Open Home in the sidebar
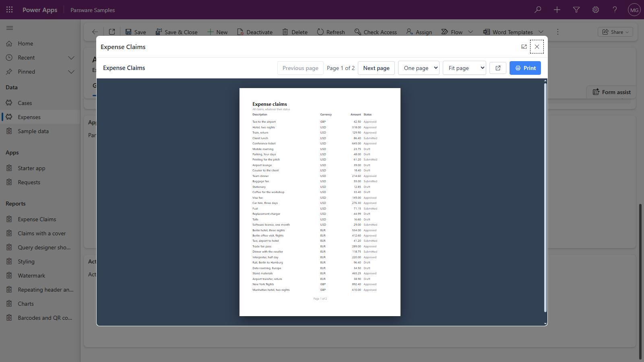This screenshot has height=362, width=644. click(x=40, y=43)
